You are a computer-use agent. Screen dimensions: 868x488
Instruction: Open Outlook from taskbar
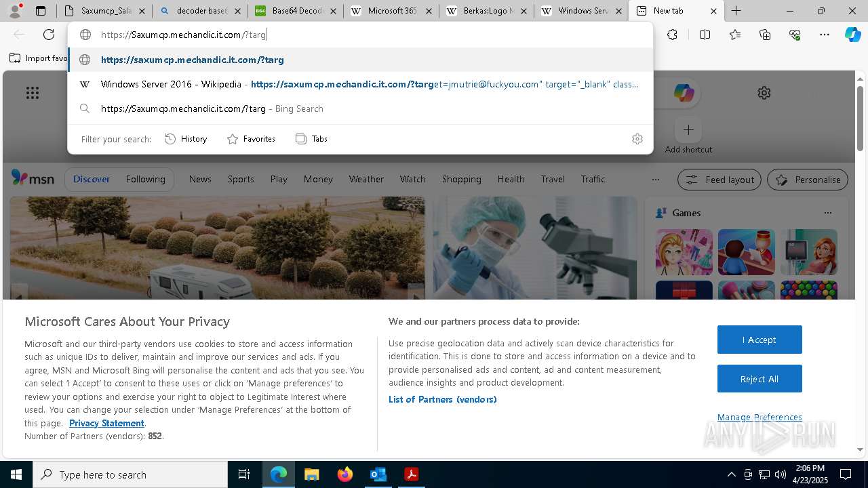(378, 474)
